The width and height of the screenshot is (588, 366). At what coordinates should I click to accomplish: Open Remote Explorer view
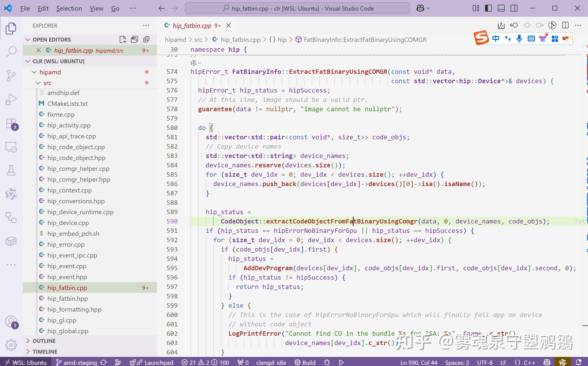[11, 147]
